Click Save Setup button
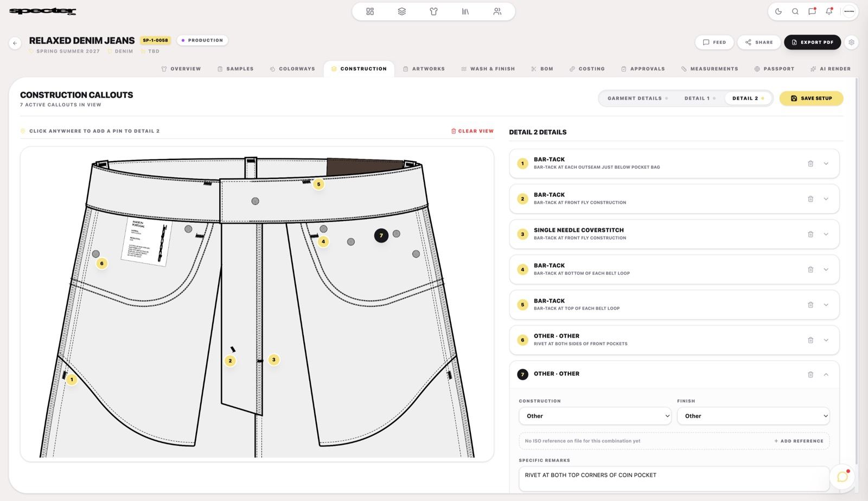 811,98
